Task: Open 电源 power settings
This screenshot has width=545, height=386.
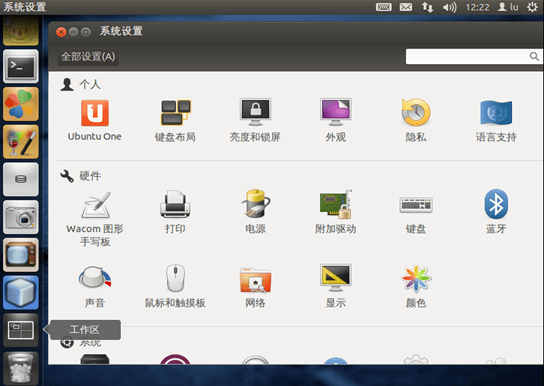Action: (x=255, y=212)
